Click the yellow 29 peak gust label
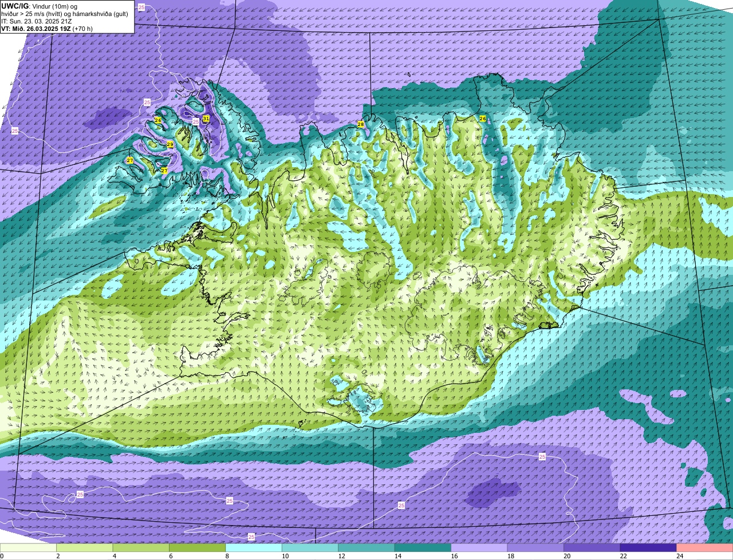This screenshot has width=733, height=560. pos(170,144)
